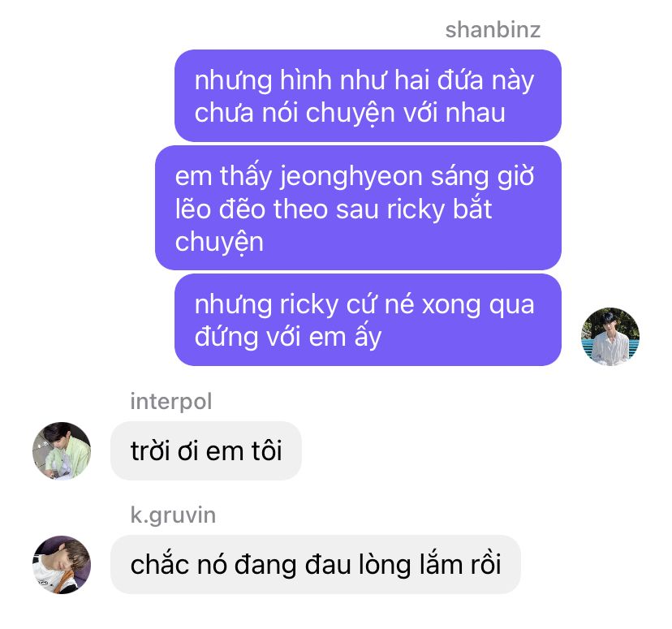The height and width of the screenshot is (629, 672).
Task: Click the lone word 'chuyện' in second bubble
Action: tap(219, 242)
